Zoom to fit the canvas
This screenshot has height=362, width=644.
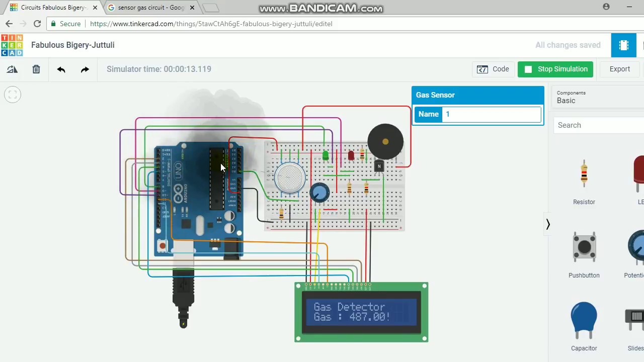pyautogui.click(x=13, y=95)
